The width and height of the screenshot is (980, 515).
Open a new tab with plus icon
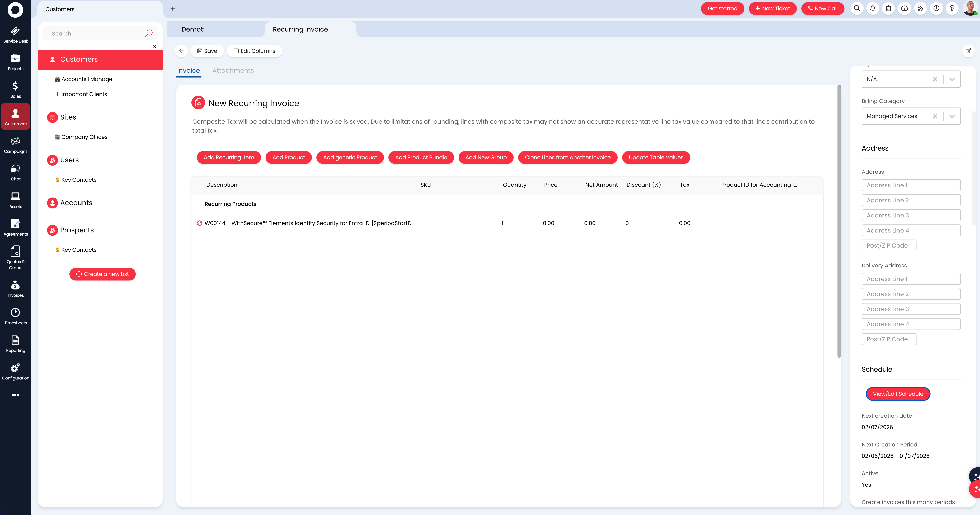point(173,9)
